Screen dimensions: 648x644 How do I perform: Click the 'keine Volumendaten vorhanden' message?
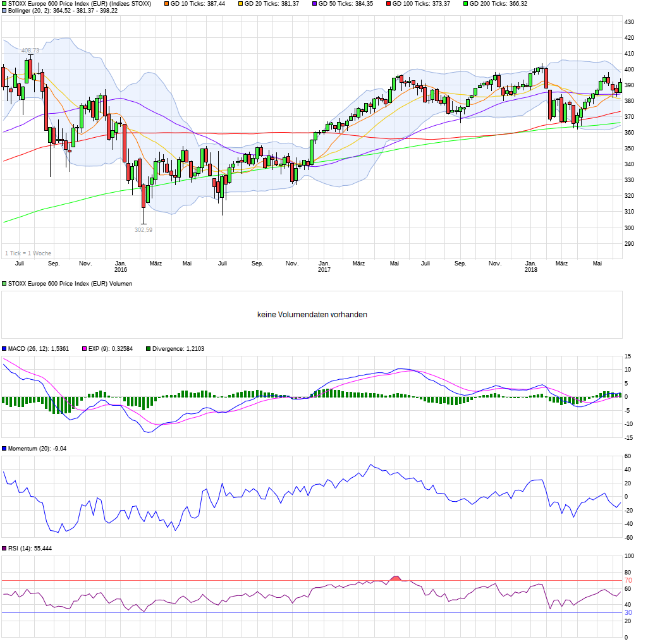pyautogui.click(x=312, y=315)
